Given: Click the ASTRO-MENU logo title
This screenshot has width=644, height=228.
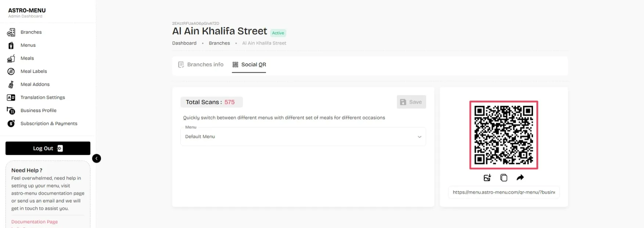Looking at the screenshot, I should 27,11.
